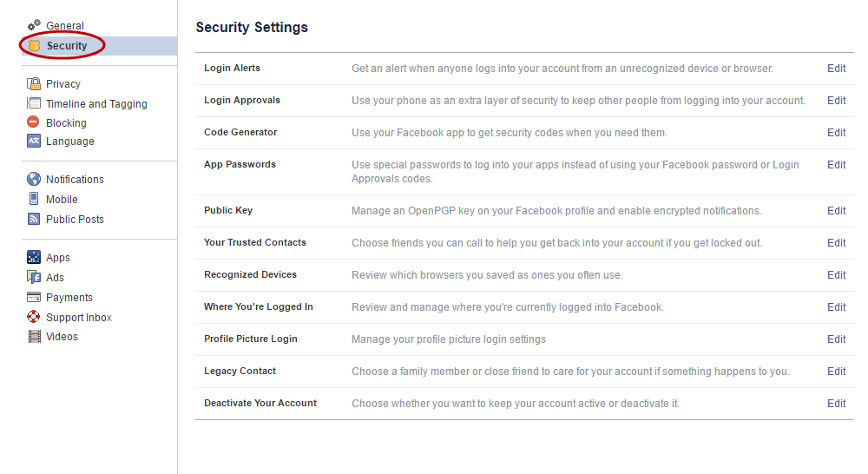Click the Blocking red circle icon
The width and height of the screenshot is (868, 474).
[x=33, y=122]
